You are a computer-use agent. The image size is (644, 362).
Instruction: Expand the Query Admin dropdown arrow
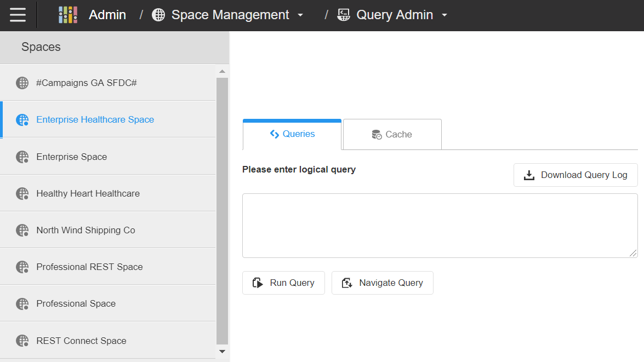click(444, 15)
